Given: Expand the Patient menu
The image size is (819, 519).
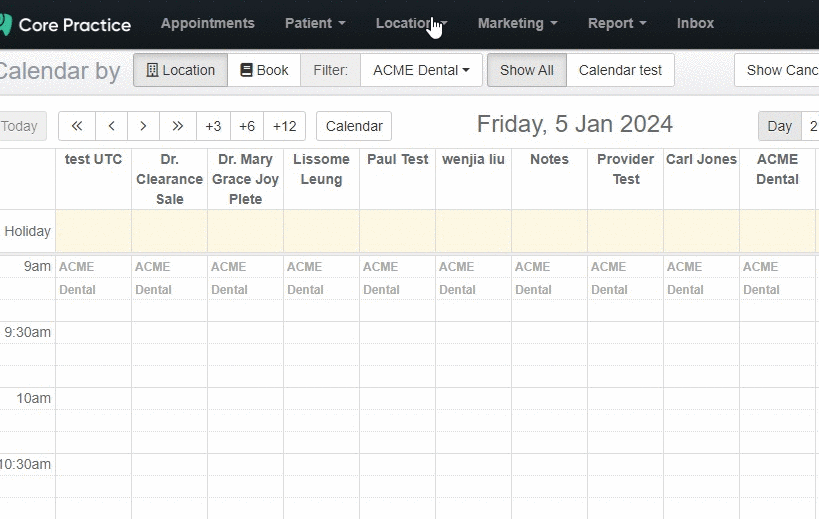Looking at the screenshot, I should coord(315,23).
